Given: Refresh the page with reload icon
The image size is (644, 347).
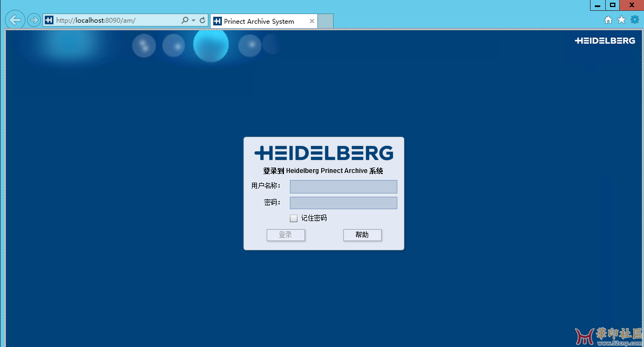Looking at the screenshot, I should coord(202,20).
